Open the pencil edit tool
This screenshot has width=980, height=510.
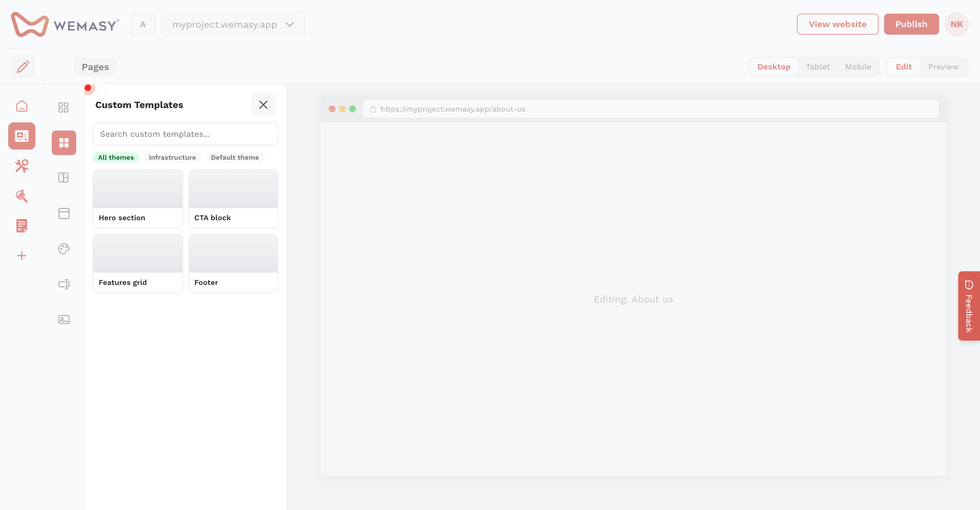tap(23, 67)
